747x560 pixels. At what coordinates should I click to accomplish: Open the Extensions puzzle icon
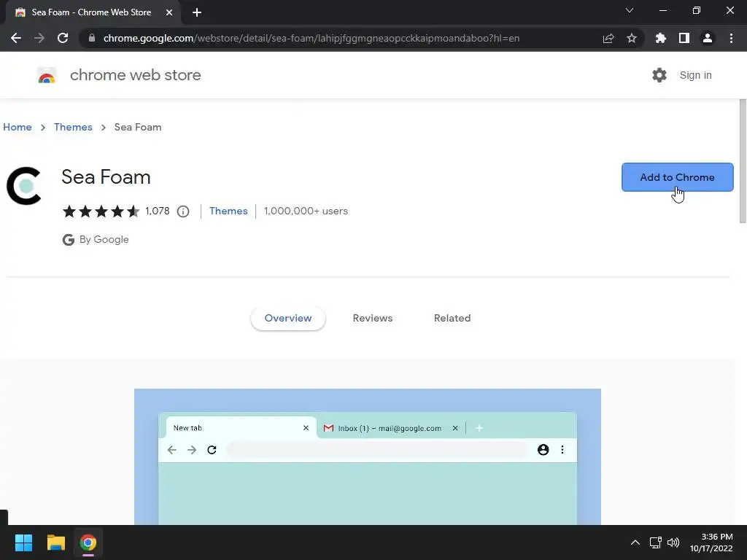[x=661, y=38]
